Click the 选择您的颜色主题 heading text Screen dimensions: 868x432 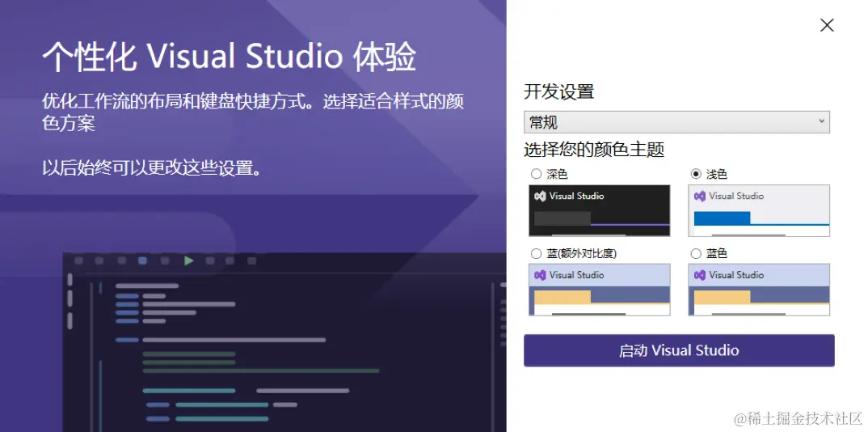click(594, 149)
